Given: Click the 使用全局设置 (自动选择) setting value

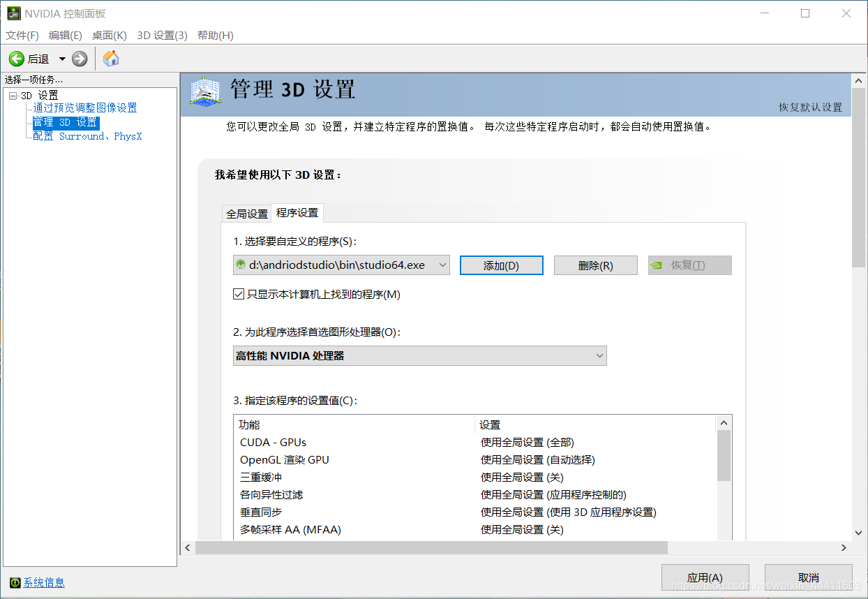Looking at the screenshot, I should [x=538, y=459].
